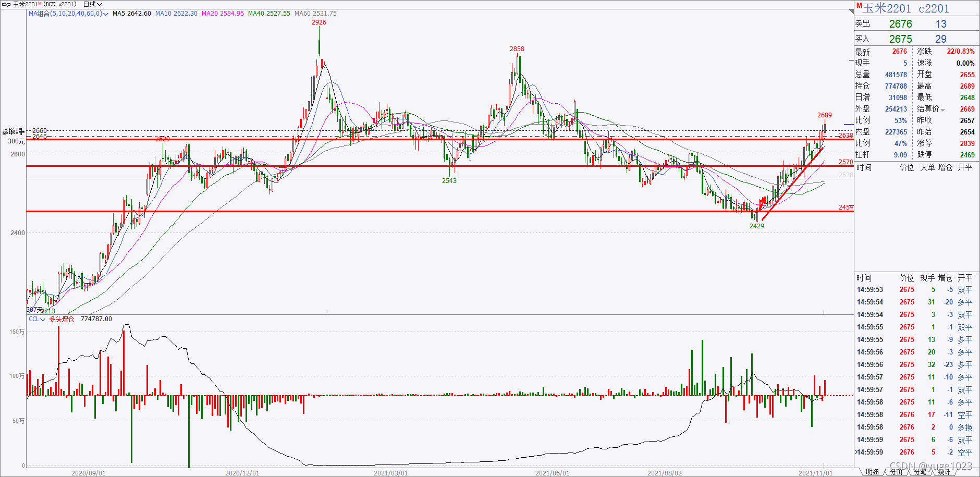
Task: Click the chain-link icon beside 玉米2201 title
Action: point(6,4)
